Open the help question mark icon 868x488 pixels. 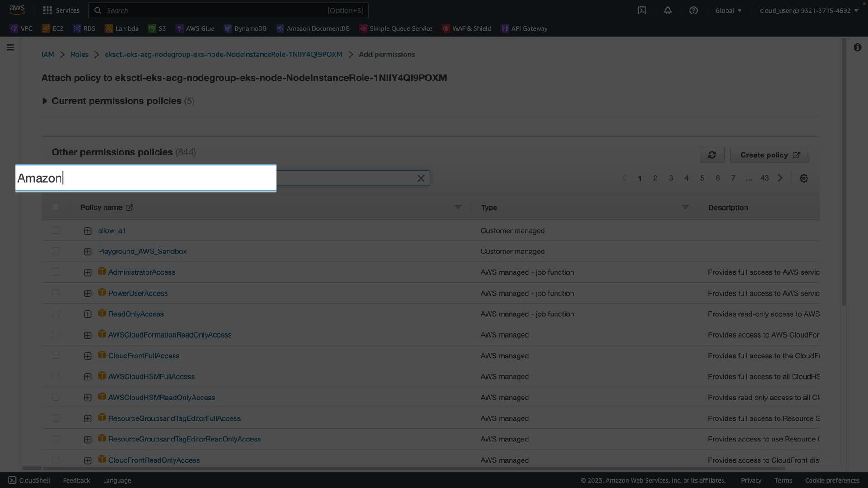693,10
